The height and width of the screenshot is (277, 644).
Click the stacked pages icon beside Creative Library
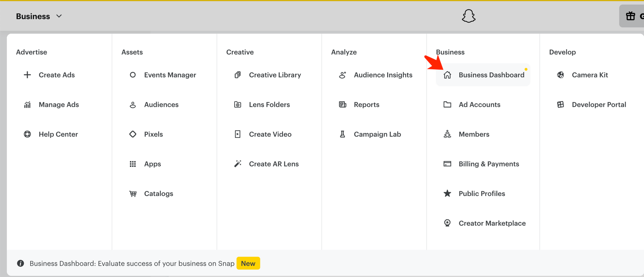pyautogui.click(x=238, y=75)
